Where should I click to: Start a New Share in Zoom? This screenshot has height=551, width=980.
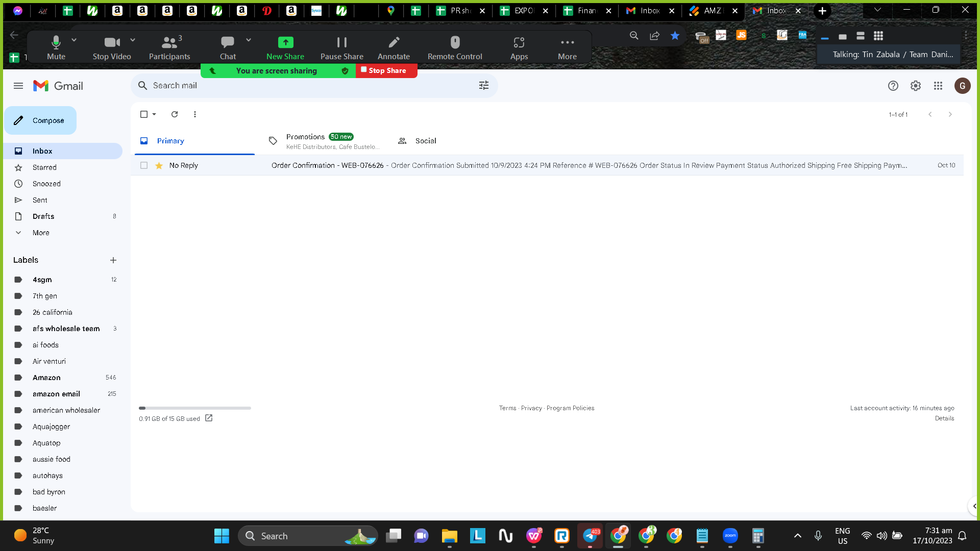285,48
